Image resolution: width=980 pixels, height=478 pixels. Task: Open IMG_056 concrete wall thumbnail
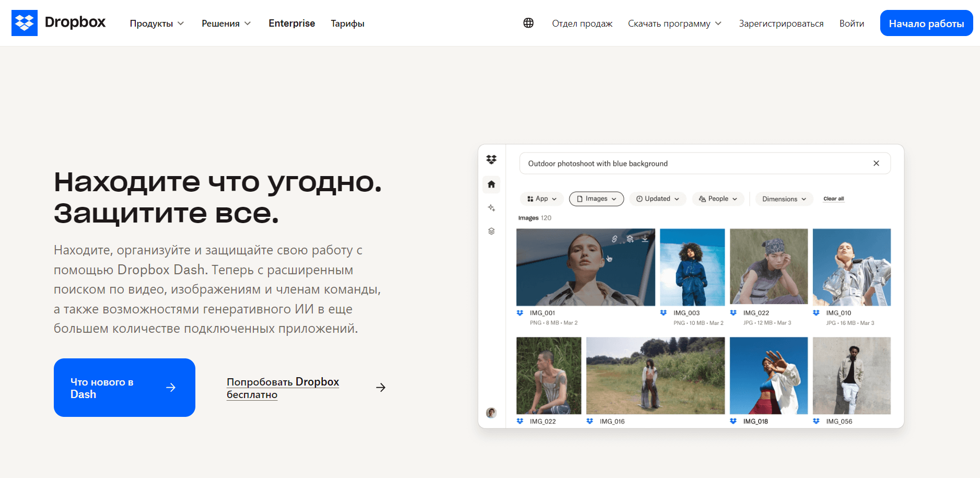851,376
